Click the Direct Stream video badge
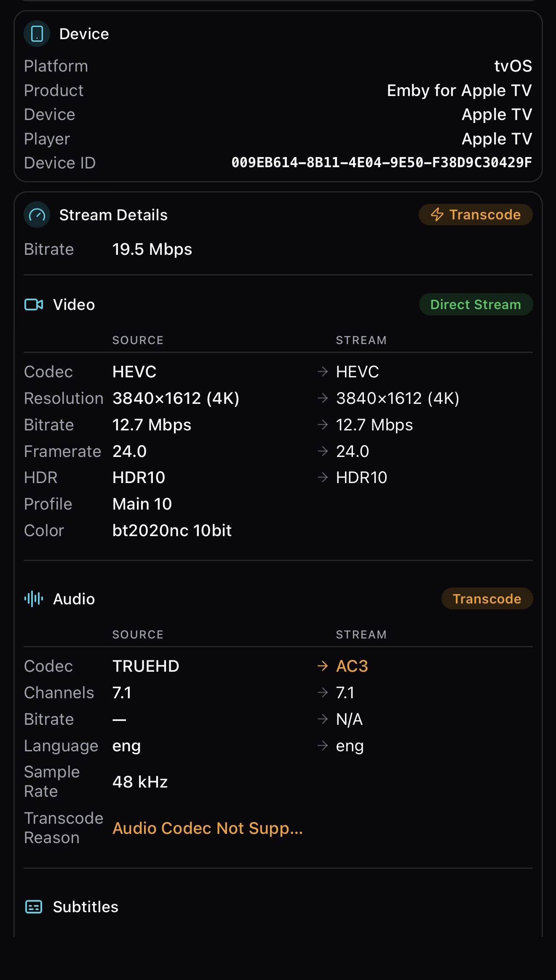Viewport: 556px width, 980px height. (x=476, y=304)
